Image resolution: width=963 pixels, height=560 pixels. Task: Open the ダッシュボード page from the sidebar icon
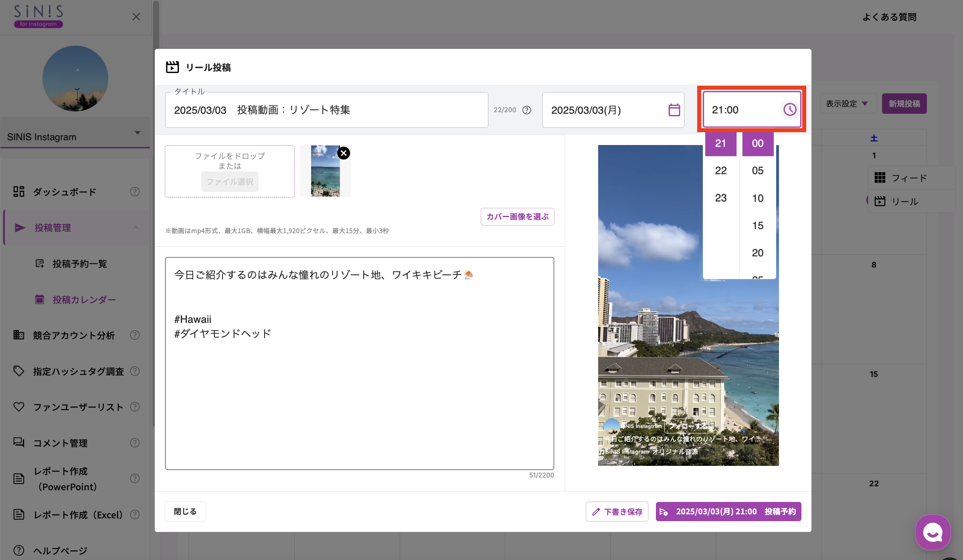[x=19, y=191]
